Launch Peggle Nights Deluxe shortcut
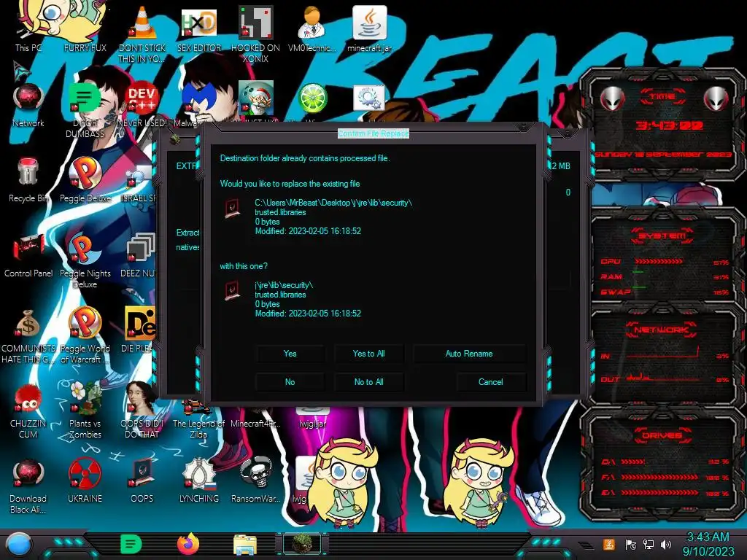 coord(85,248)
